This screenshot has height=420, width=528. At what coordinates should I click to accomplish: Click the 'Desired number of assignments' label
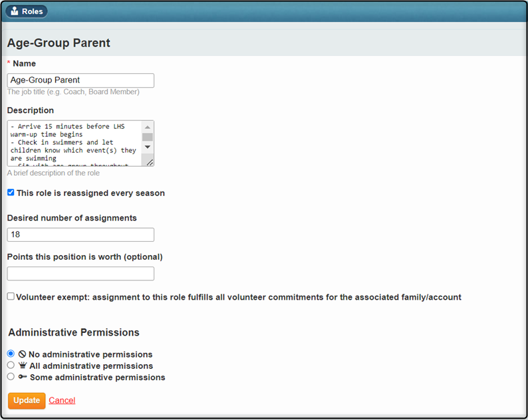pyautogui.click(x=72, y=218)
